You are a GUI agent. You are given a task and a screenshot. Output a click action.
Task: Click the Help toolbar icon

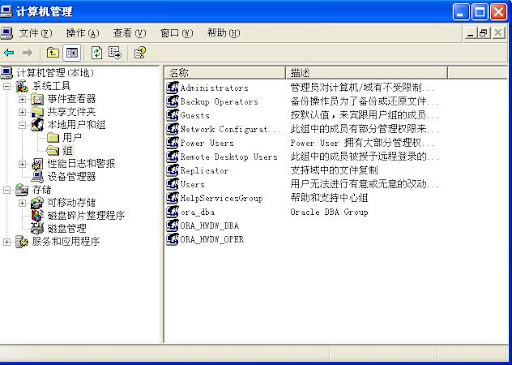[140, 53]
